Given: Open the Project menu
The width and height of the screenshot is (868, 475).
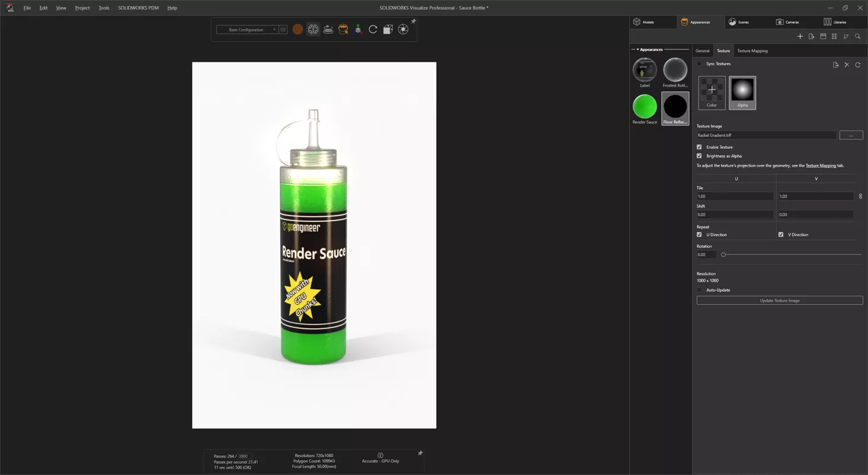Looking at the screenshot, I should (82, 8).
